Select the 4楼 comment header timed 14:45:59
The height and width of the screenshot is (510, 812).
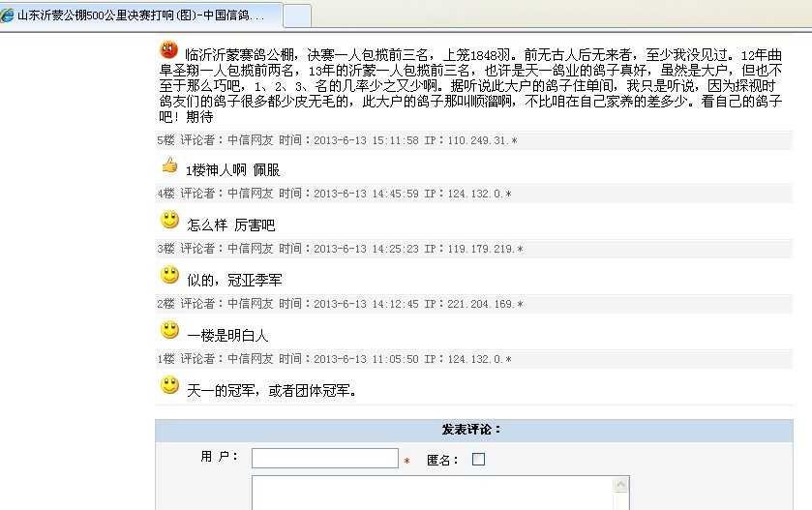pos(474,194)
